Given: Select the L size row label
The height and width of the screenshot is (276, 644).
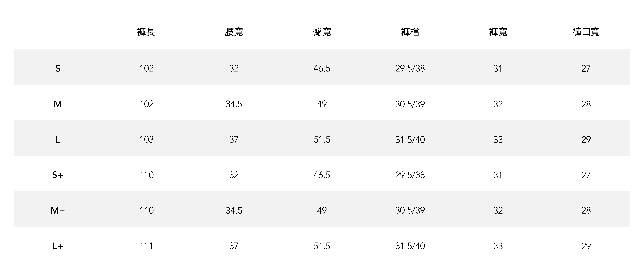Looking at the screenshot, I should coord(58,139).
